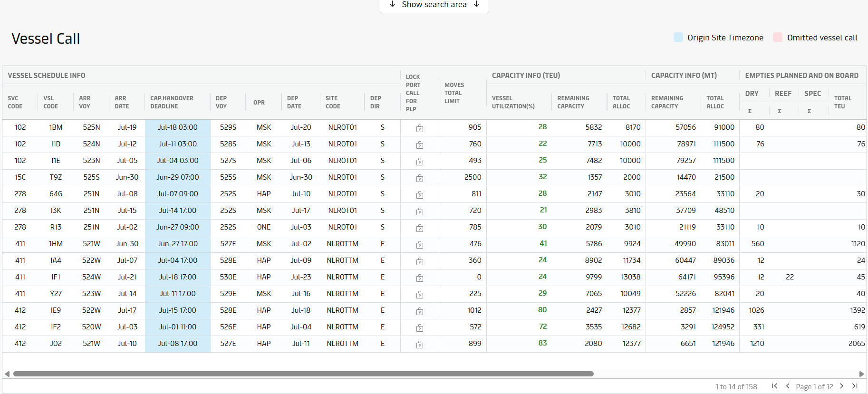Viewport: 868px width, 394px height.
Task: Jump to first page of results
Action: pyautogui.click(x=774, y=386)
